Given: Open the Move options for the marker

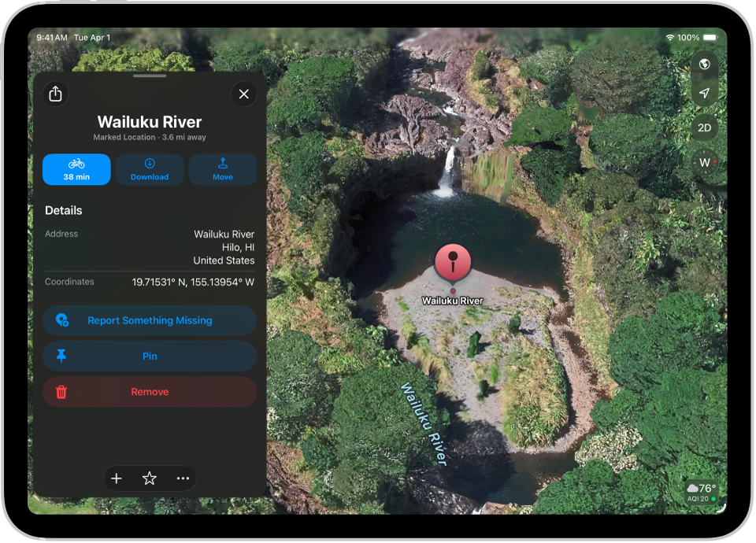Looking at the screenshot, I should pos(223,169).
